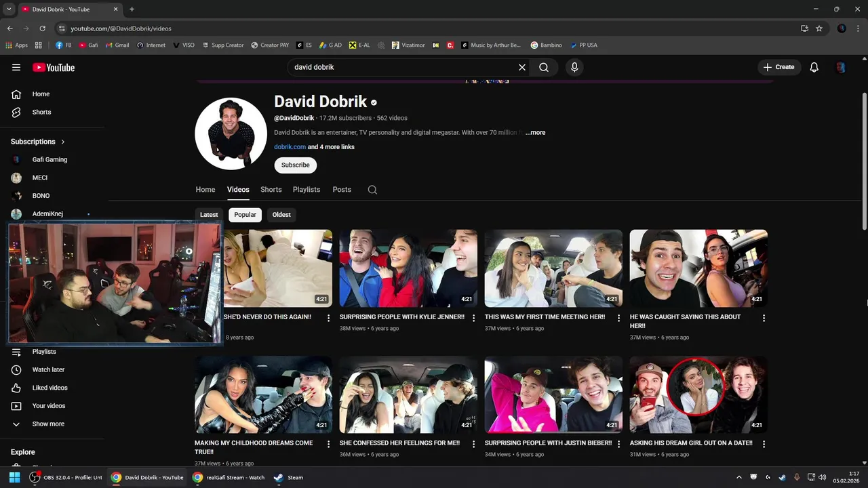The width and height of the screenshot is (868, 488).
Task: Open Making My Childhood Dreams Come True title
Action: (x=254, y=447)
